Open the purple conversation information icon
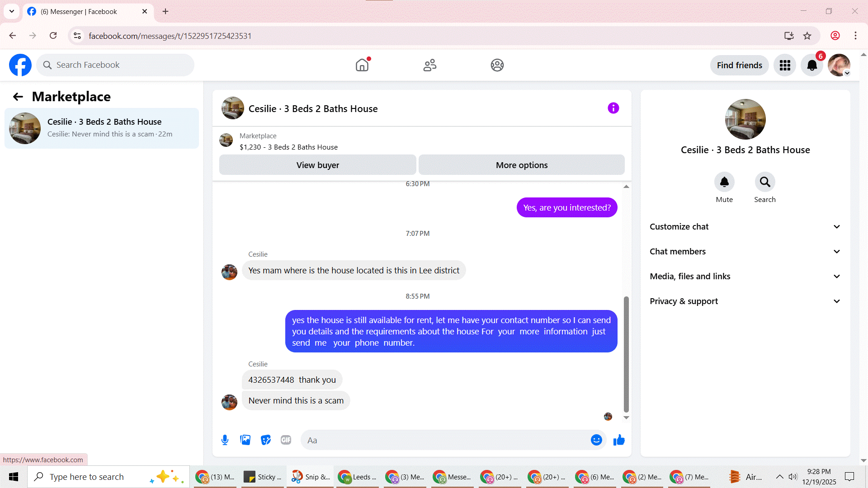The width and height of the screenshot is (868, 488). point(613,108)
